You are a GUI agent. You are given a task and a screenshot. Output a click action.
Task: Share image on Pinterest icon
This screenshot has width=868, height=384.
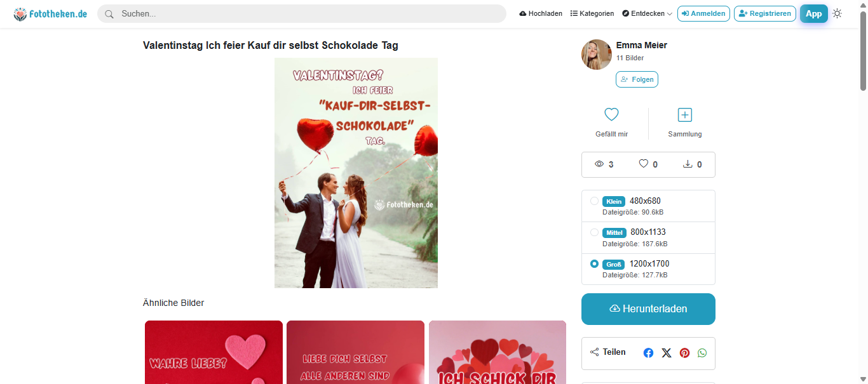click(684, 353)
